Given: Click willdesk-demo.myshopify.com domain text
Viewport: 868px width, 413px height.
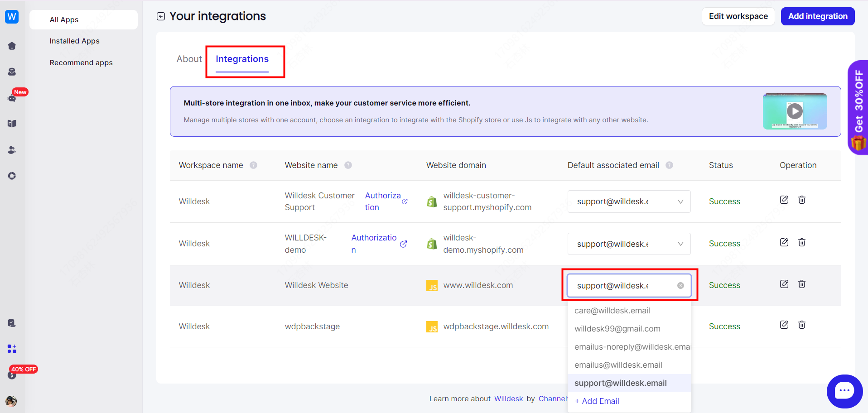Looking at the screenshot, I should (x=483, y=244).
